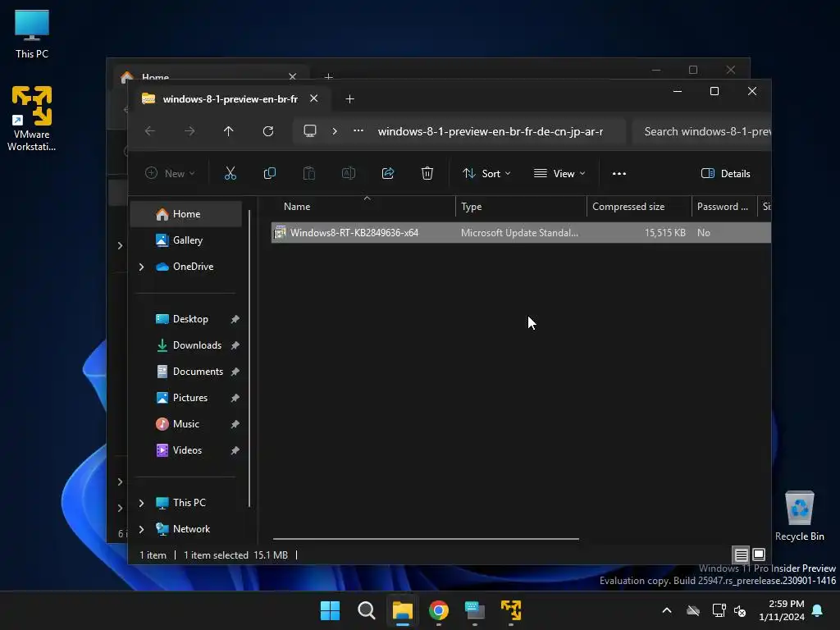Select the This PC desktop icon
840x630 pixels.
click(x=32, y=34)
